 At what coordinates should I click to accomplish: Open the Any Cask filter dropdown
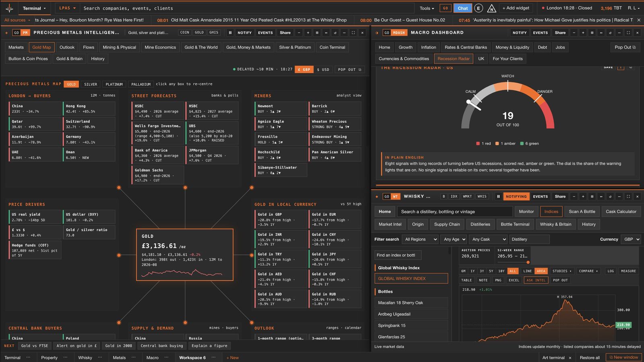click(488, 239)
